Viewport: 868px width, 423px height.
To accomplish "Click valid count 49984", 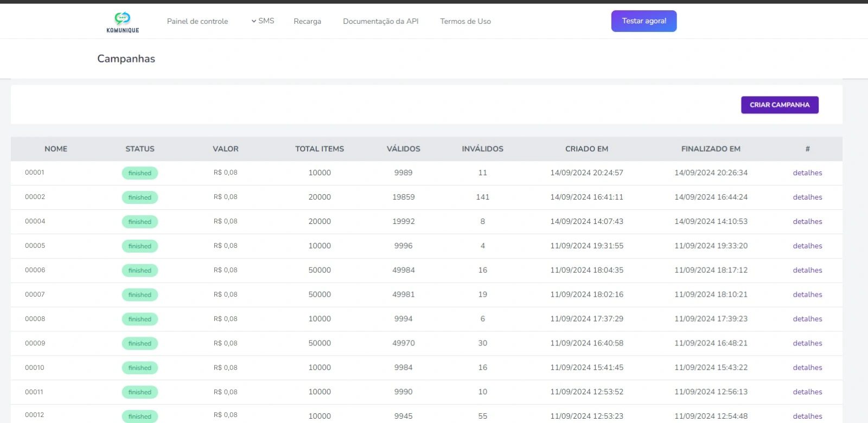I will 404,270.
